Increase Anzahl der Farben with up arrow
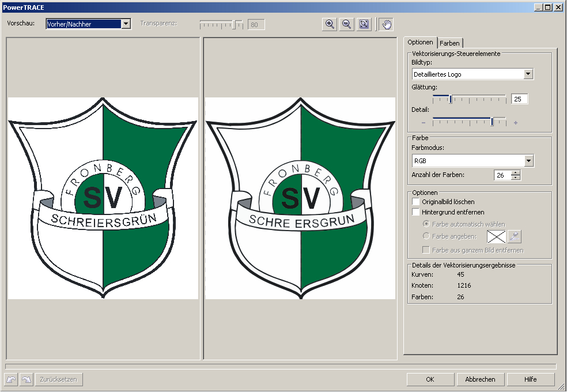The height and width of the screenshot is (392, 567). pyautogui.click(x=516, y=172)
